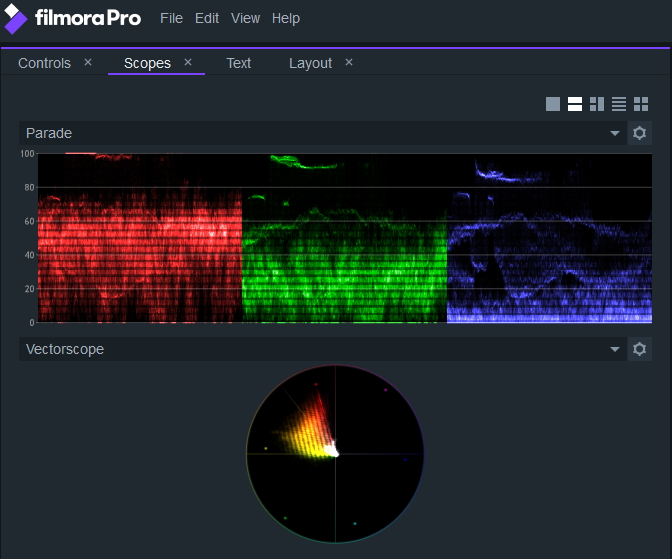The image size is (672, 559).
Task: Expand the Vectorscope scope type dropdown
Action: tap(615, 350)
